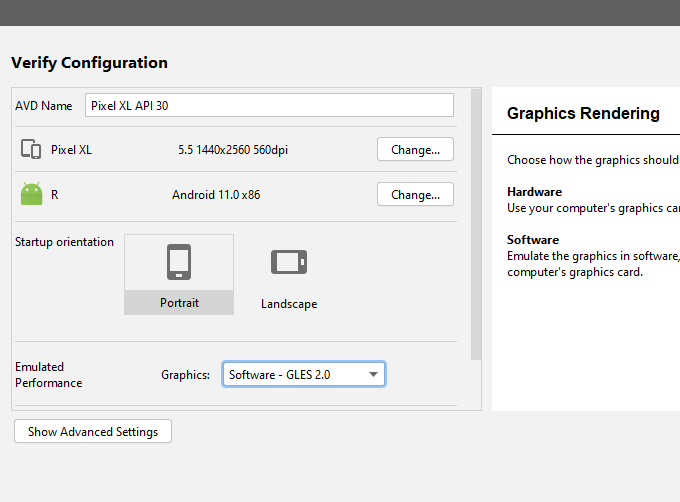Screen dimensions: 680x502
Task: Select Portrait startup orientation
Action: 179,274
